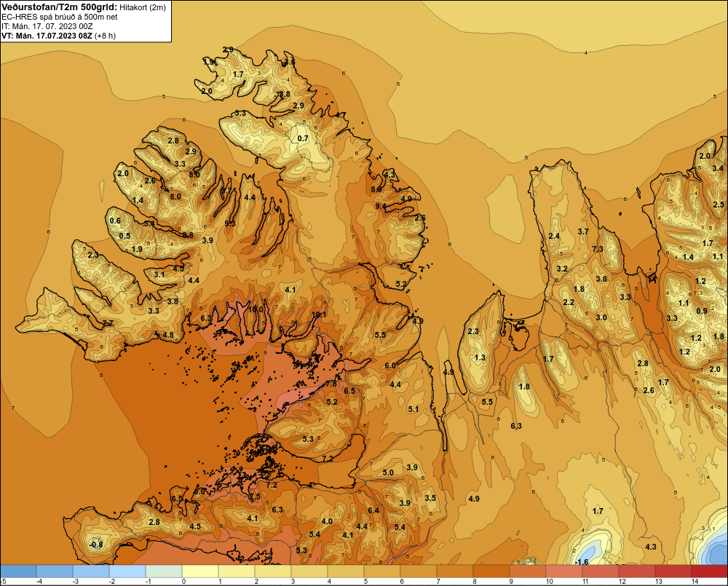Click the temperature value 3.1 on the map
This screenshot has width=728, height=586.
[x=159, y=274]
